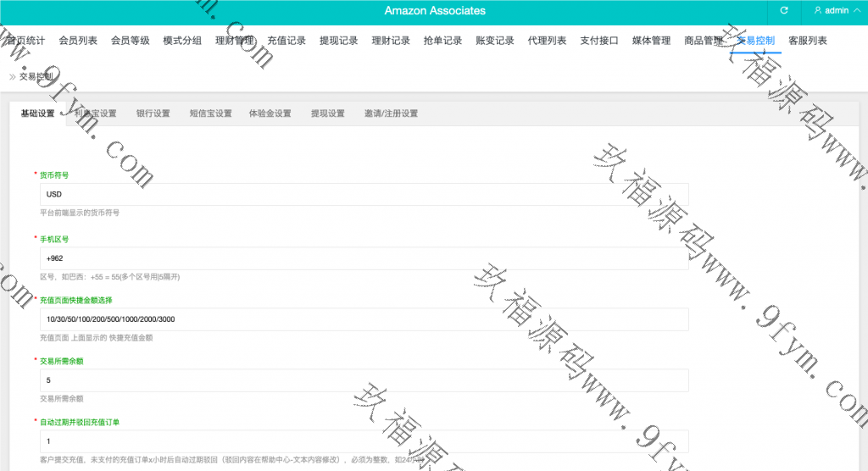The height and width of the screenshot is (471, 868).
Task: Open the 体验金设置 tab
Action: [x=270, y=114]
